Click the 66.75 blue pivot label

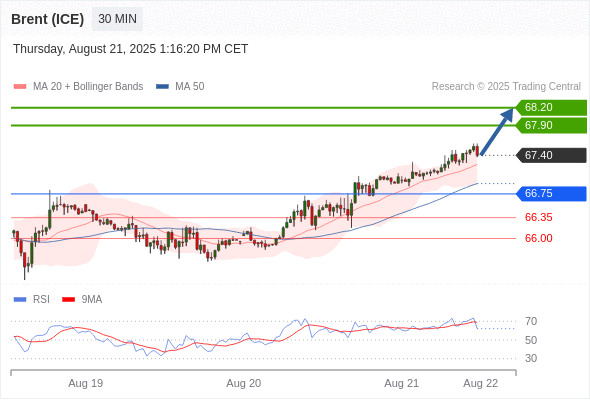point(551,194)
